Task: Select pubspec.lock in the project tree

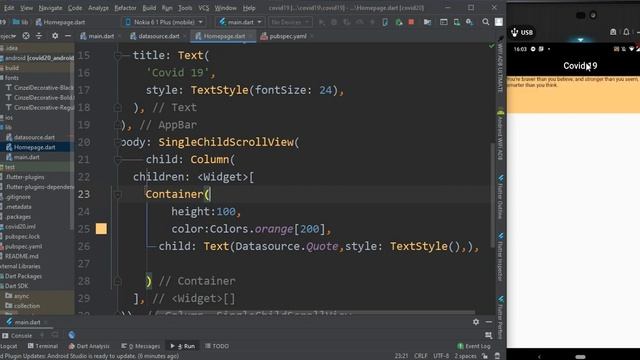Action: [x=22, y=237]
